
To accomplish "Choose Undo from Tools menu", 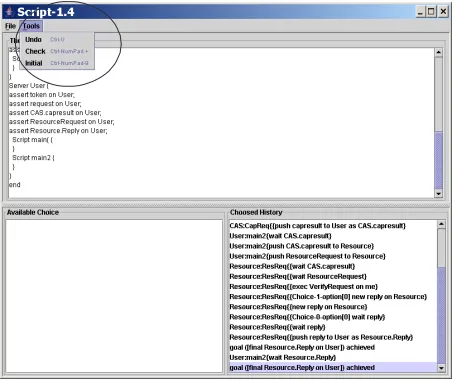I will pos(57,39).
